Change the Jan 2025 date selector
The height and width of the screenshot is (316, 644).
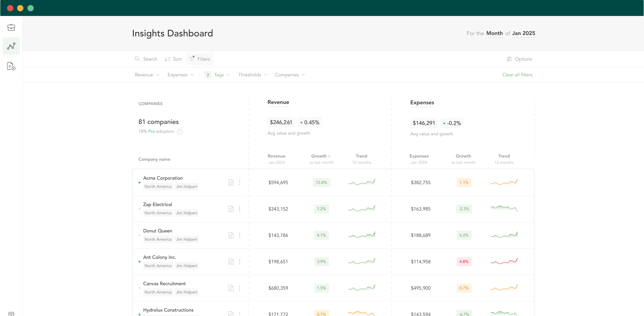pos(524,33)
